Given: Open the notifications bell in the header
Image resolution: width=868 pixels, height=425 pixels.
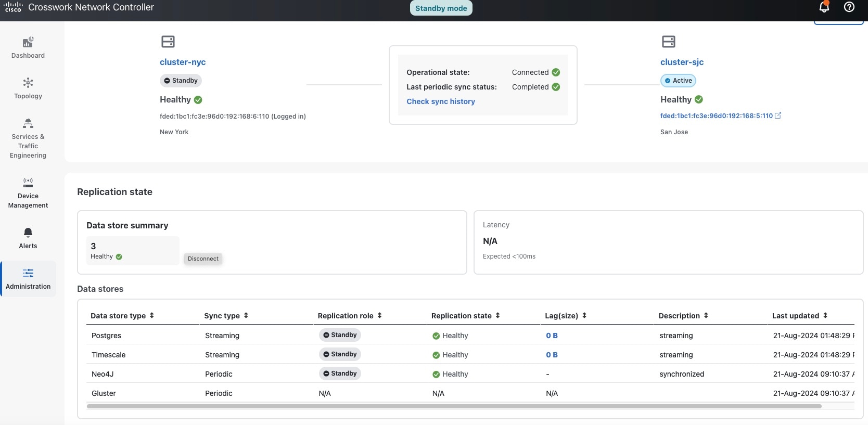Looking at the screenshot, I should point(824,7).
